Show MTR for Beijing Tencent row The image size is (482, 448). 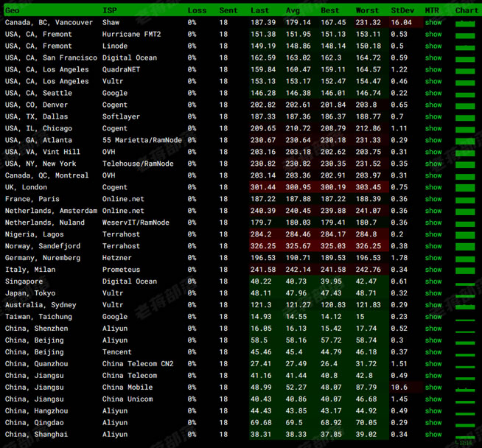click(433, 352)
